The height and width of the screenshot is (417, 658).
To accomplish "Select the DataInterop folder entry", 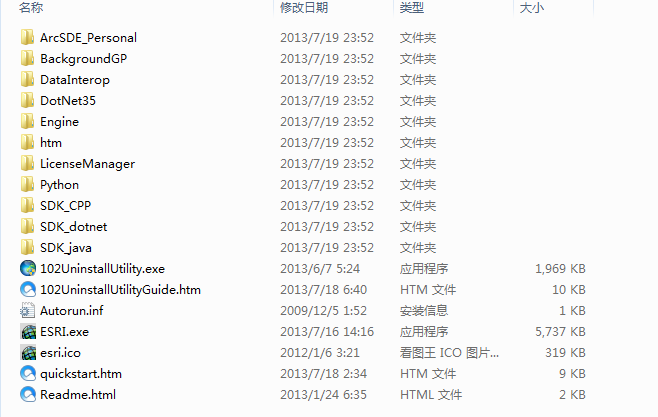I will point(75,80).
